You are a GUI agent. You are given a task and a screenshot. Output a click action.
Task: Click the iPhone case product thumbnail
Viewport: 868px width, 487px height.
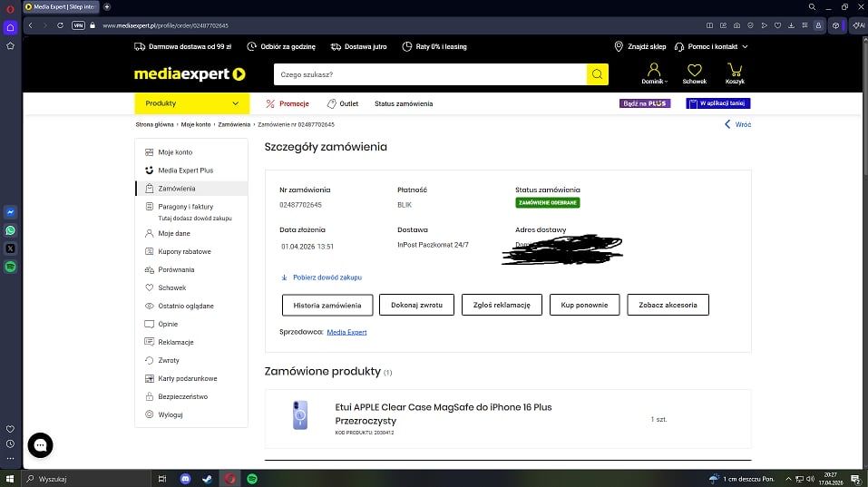coord(300,415)
